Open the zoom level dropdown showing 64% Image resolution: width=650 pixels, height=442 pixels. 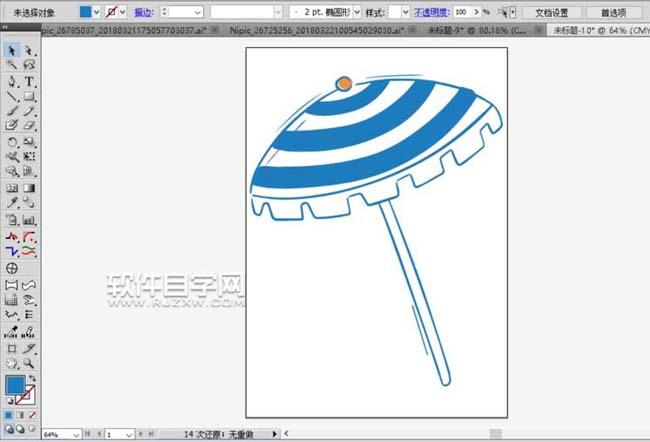pos(77,435)
